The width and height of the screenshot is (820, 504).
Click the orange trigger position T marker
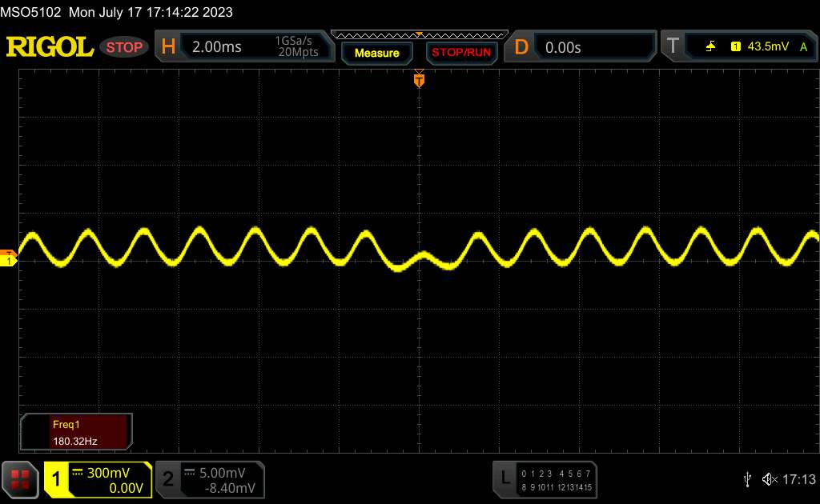(x=419, y=80)
